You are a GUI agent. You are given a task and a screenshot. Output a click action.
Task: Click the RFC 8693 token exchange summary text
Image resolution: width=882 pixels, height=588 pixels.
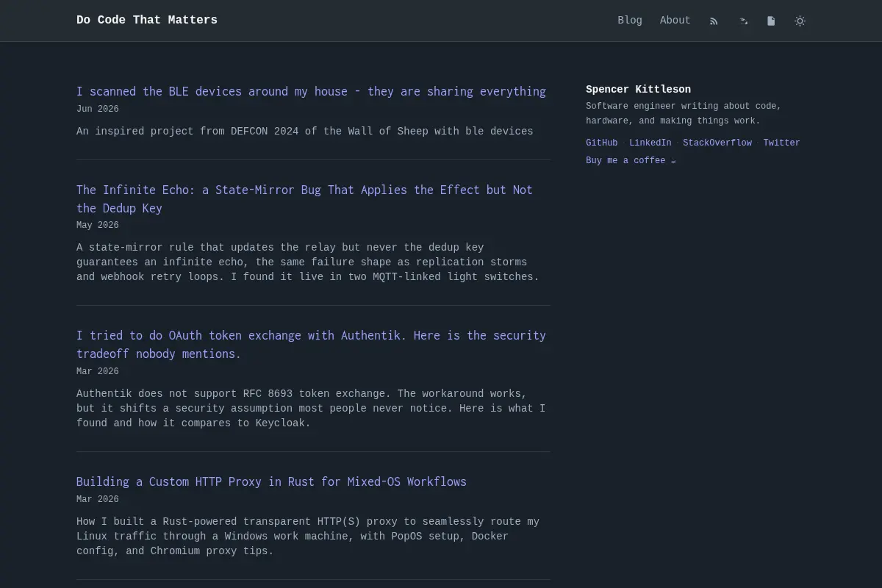311,408
